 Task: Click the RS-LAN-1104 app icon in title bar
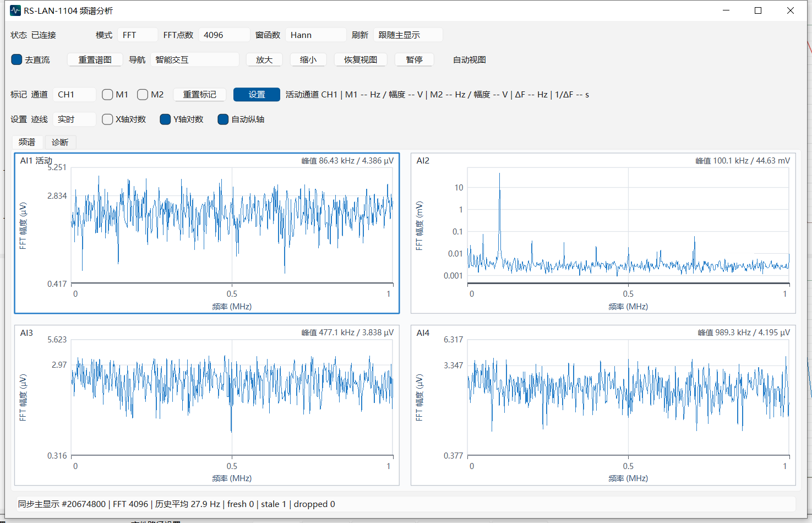point(15,10)
